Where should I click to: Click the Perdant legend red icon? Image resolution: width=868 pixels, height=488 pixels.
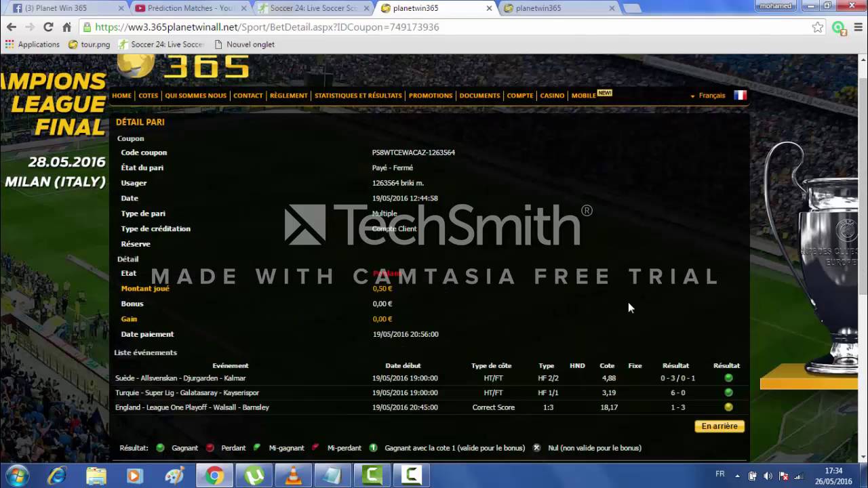point(210,448)
